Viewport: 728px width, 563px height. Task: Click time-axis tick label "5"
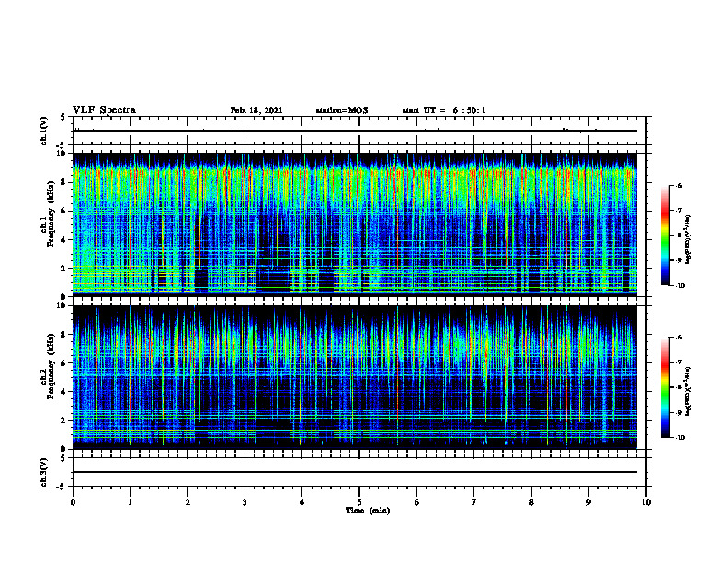pos(359,502)
